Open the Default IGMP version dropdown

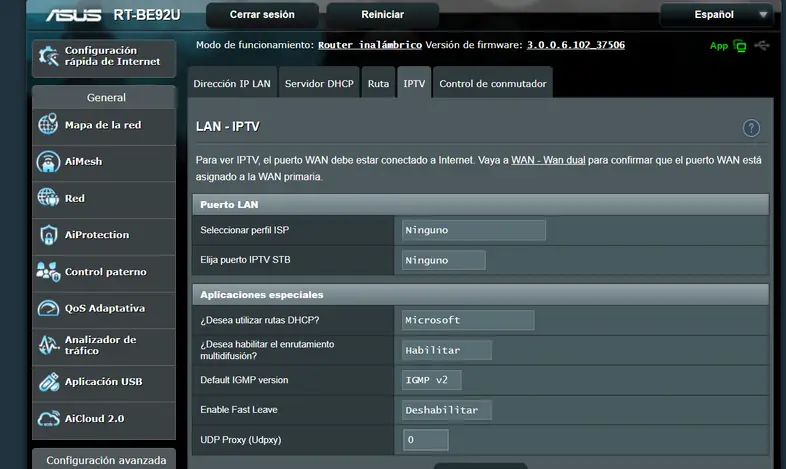click(x=432, y=380)
